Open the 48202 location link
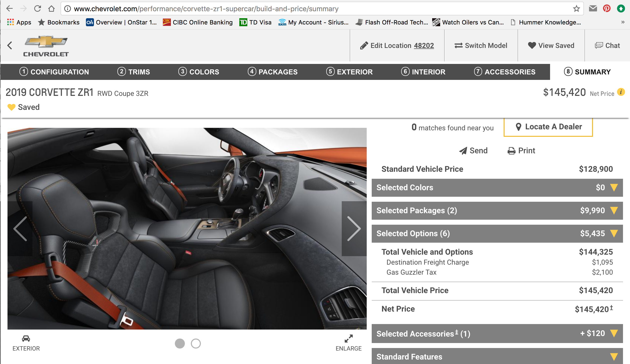Viewport: 630px width, 364px height. [424, 45]
